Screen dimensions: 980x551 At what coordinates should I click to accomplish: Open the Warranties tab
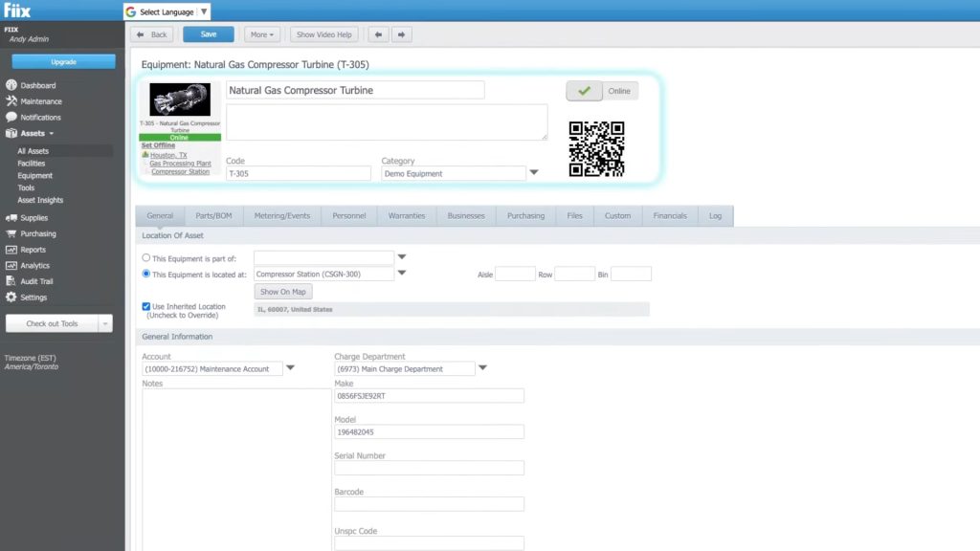406,215
